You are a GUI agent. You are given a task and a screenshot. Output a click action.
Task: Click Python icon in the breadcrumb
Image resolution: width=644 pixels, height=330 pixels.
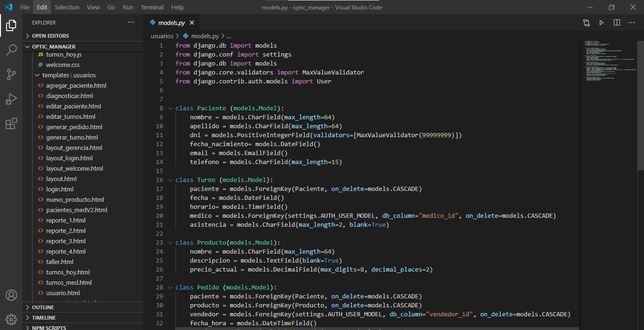tap(186, 36)
